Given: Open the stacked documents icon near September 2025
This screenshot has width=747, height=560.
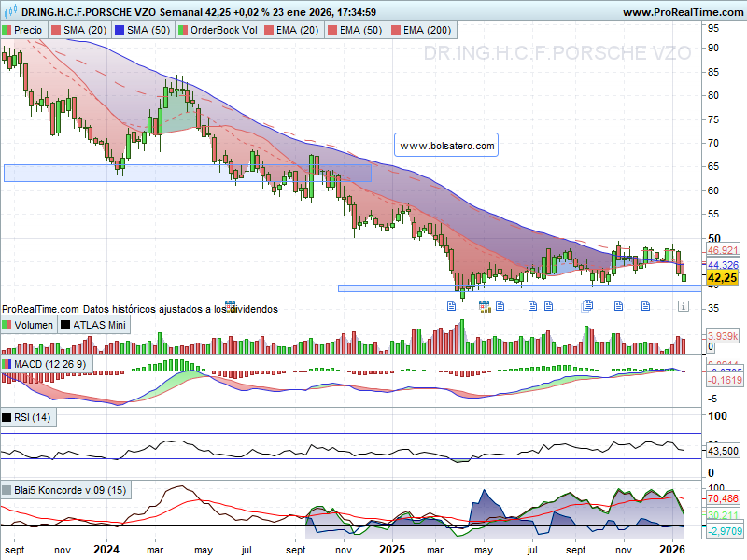Looking at the screenshot, I should click(x=587, y=306).
